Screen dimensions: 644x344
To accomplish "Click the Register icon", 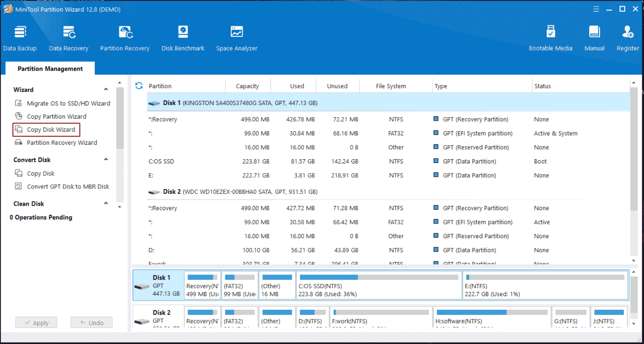I will (628, 32).
